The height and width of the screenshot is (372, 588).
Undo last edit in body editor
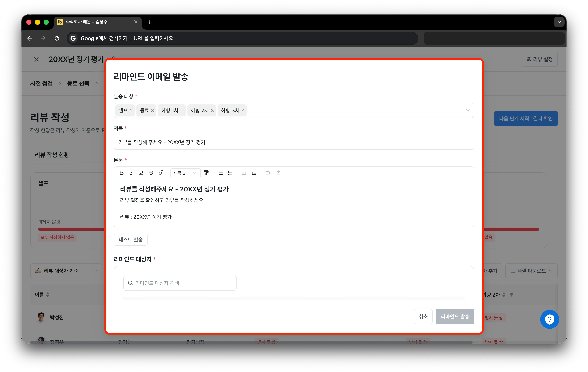(268, 173)
